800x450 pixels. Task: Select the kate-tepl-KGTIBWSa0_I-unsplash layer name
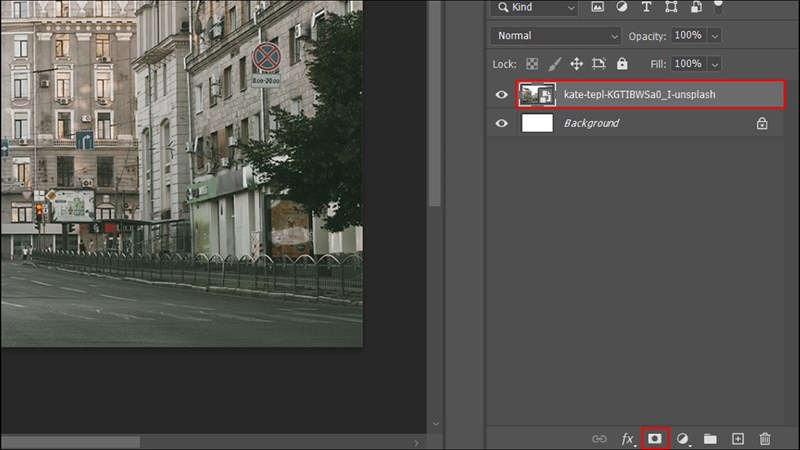[x=639, y=94]
